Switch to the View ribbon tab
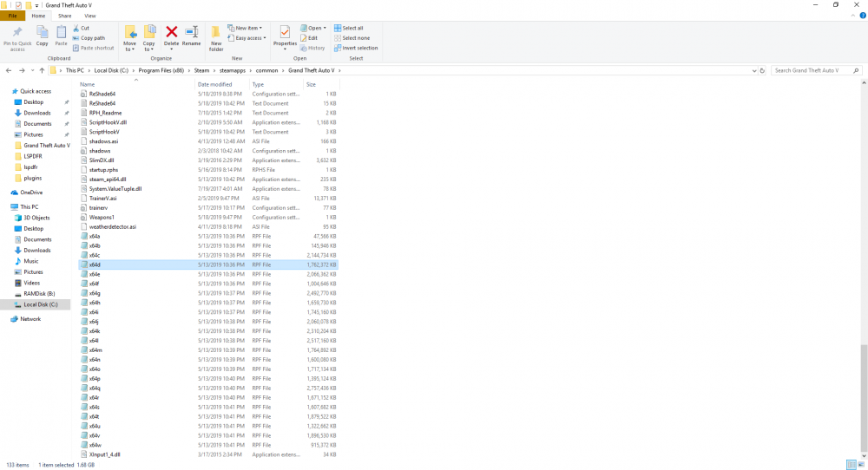Image resolution: width=868 pixels, height=470 pixels. (89, 16)
